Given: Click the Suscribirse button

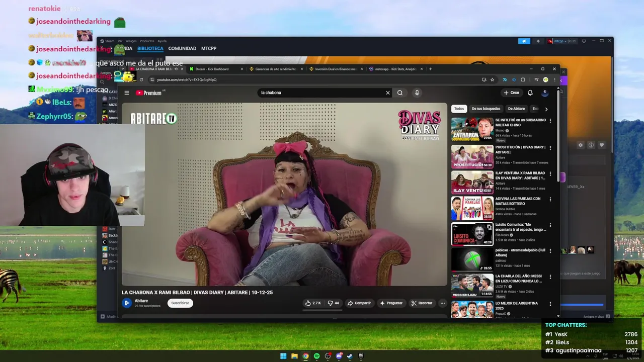Looking at the screenshot, I should 180,303.
